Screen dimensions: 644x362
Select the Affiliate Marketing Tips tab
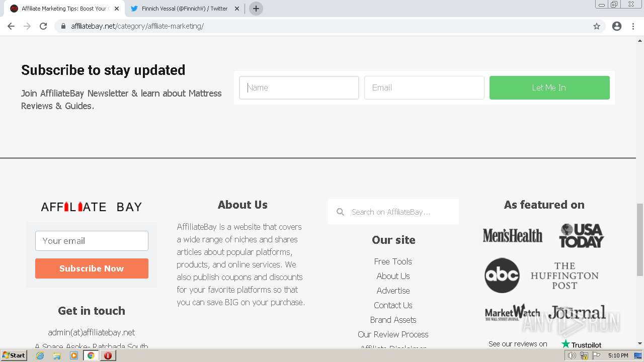(64, 9)
